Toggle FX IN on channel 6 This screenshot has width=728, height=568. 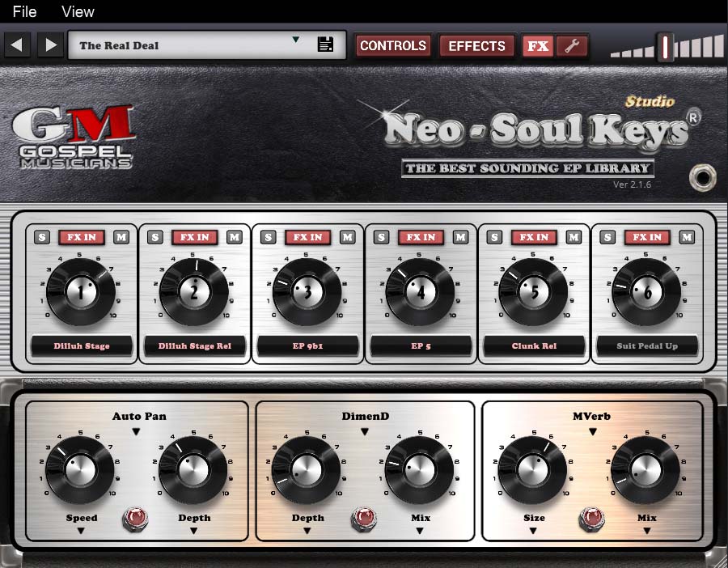(647, 237)
